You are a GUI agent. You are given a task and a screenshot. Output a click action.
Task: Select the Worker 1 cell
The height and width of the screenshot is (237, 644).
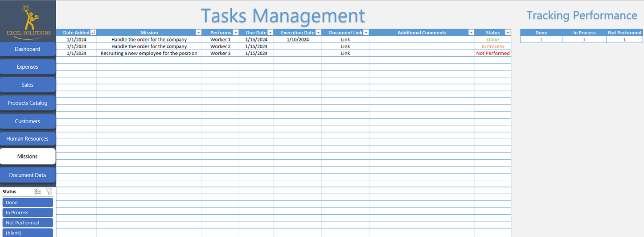point(221,40)
